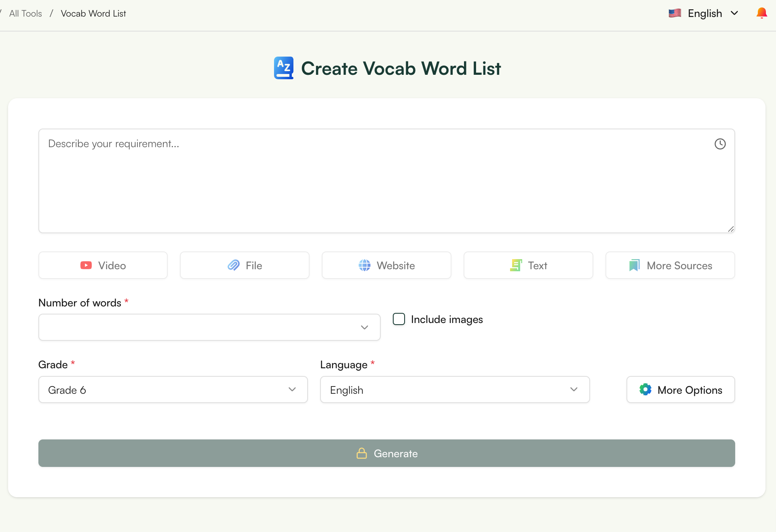Select the Text source icon
Image resolution: width=776 pixels, height=532 pixels.
(516, 265)
